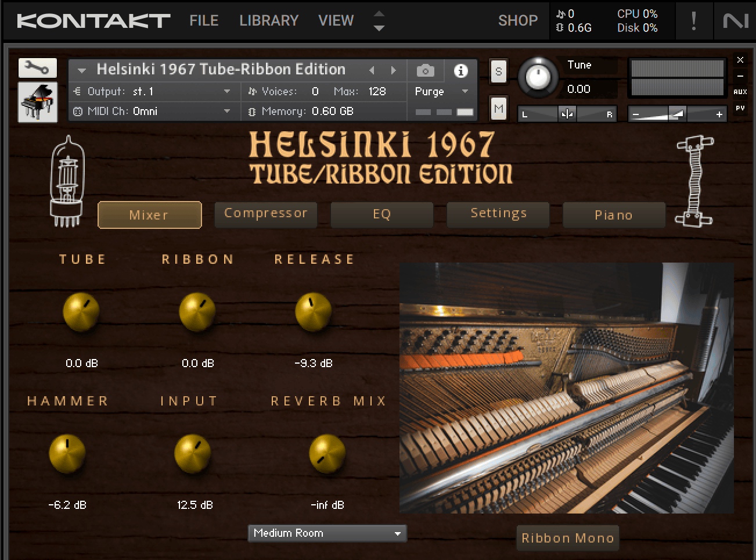Click the REVERB MIX knob
The image size is (756, 560).
(x=327, y=454)
